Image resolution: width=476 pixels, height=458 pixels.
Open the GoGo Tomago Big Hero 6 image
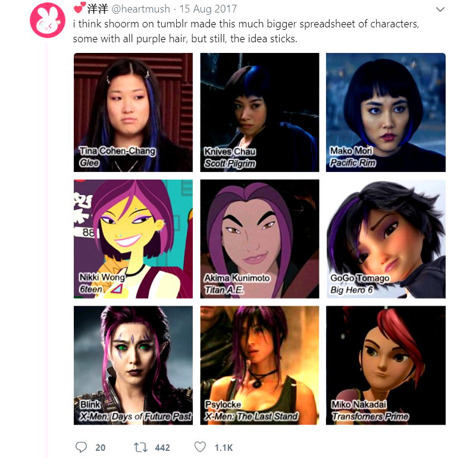pos(386,239)
